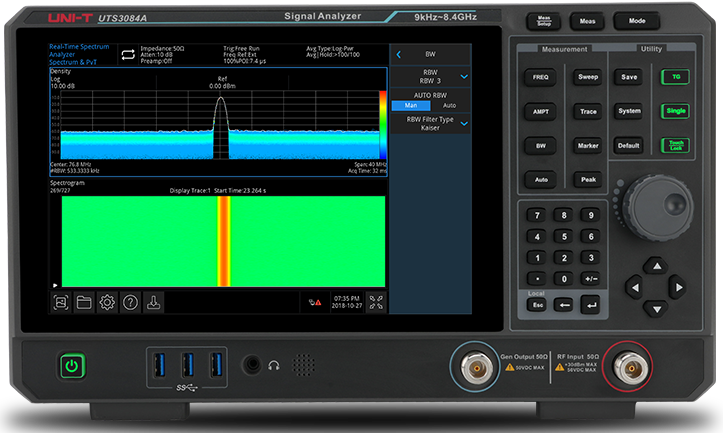Viewport: 723px width, 433px height.
Task: Push the Peak key
Action: pyautogui.click(x=588, y=180)
